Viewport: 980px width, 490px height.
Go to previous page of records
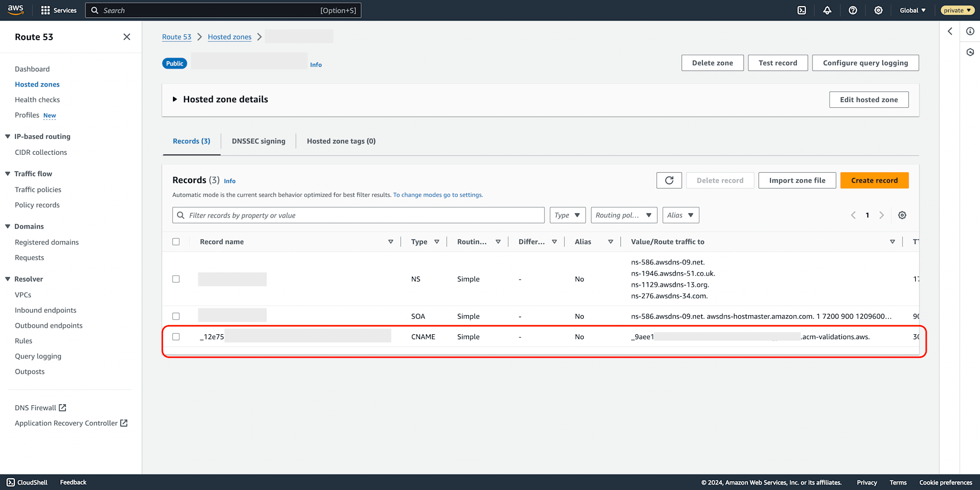pyautogui.click(x=853, y=215)
